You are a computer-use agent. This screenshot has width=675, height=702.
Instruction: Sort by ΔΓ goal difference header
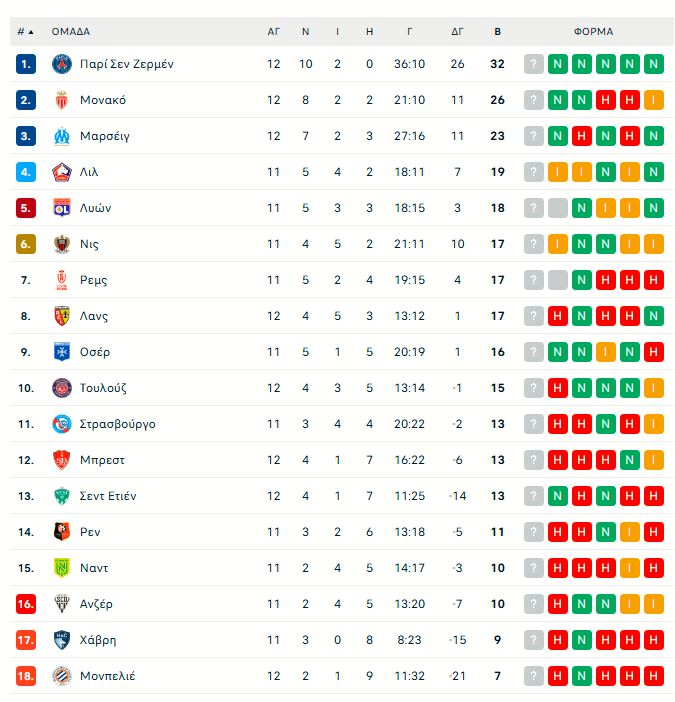click(x=458, y=31)
